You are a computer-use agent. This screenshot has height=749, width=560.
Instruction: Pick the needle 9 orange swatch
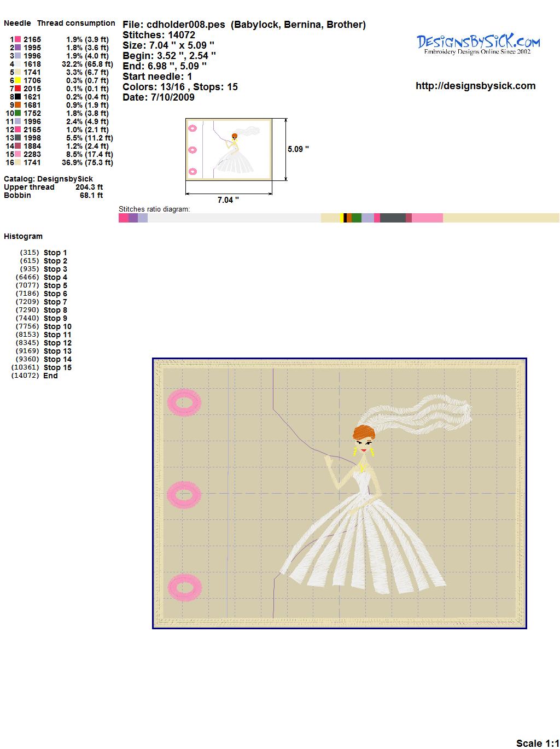click(x=17, y=105)
